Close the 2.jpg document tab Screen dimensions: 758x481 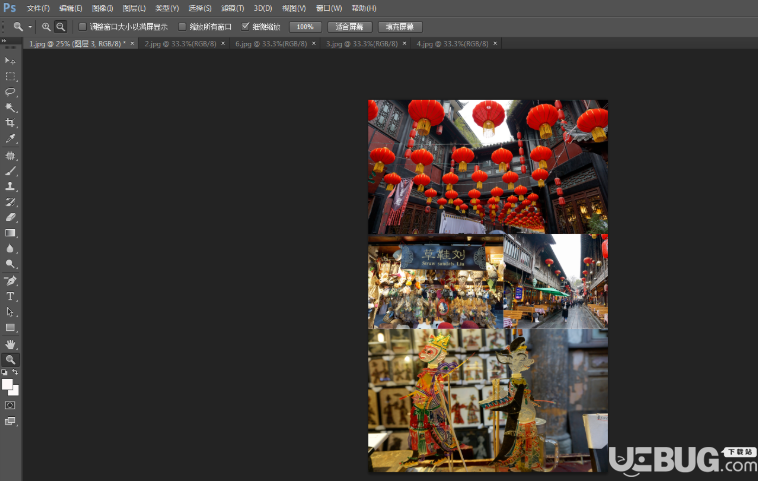tap(223, 44)
